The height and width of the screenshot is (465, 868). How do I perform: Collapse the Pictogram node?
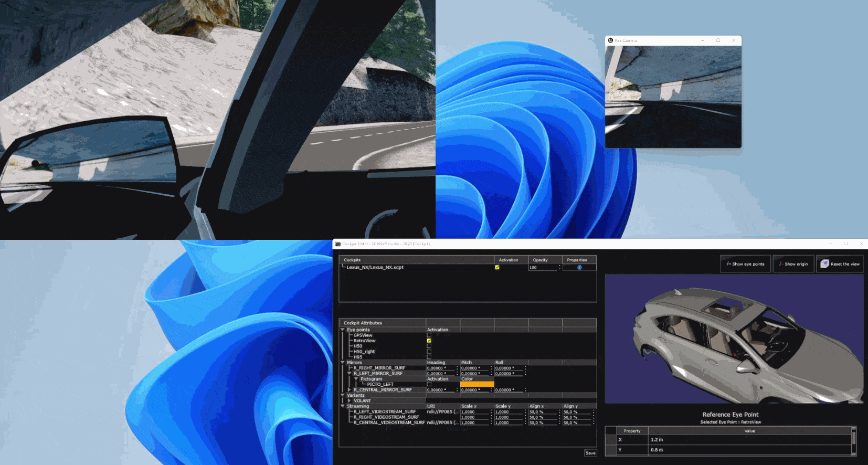click(x=356, y=379)
